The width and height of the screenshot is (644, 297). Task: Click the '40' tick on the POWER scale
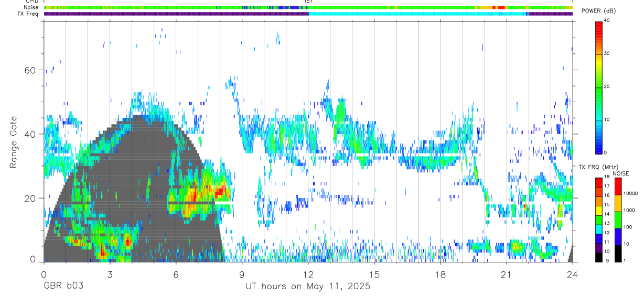coord(608,21)
